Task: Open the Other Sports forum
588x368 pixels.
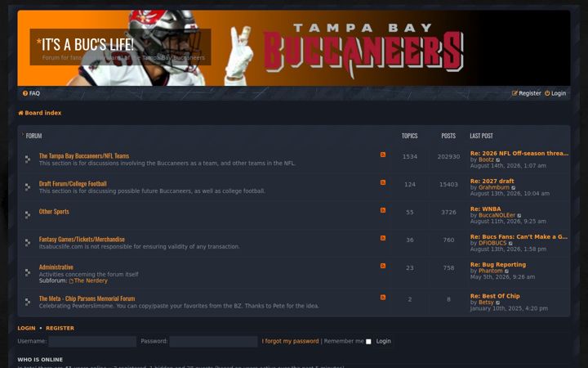Action: pyautogui.click(x=54, y=212)
